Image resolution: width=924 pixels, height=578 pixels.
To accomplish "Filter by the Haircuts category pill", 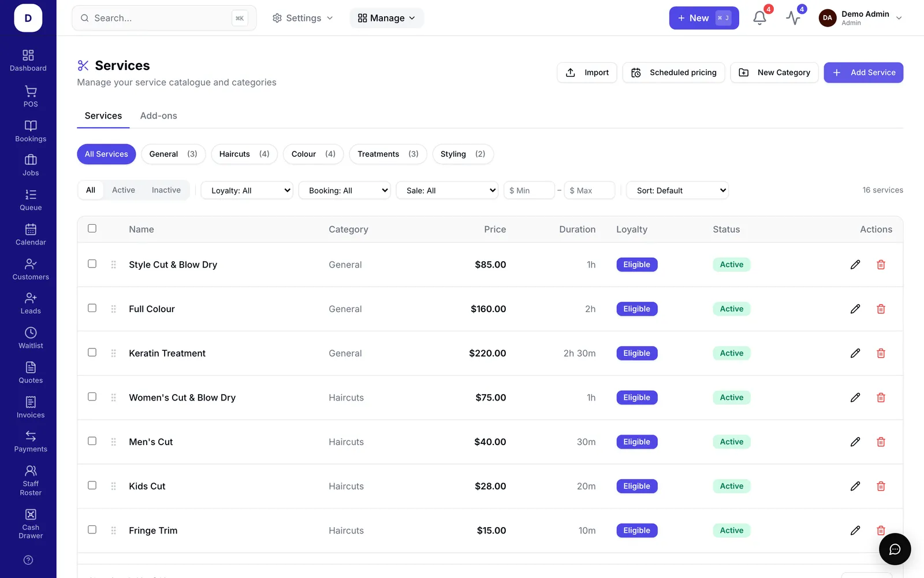I will [244, 154].
